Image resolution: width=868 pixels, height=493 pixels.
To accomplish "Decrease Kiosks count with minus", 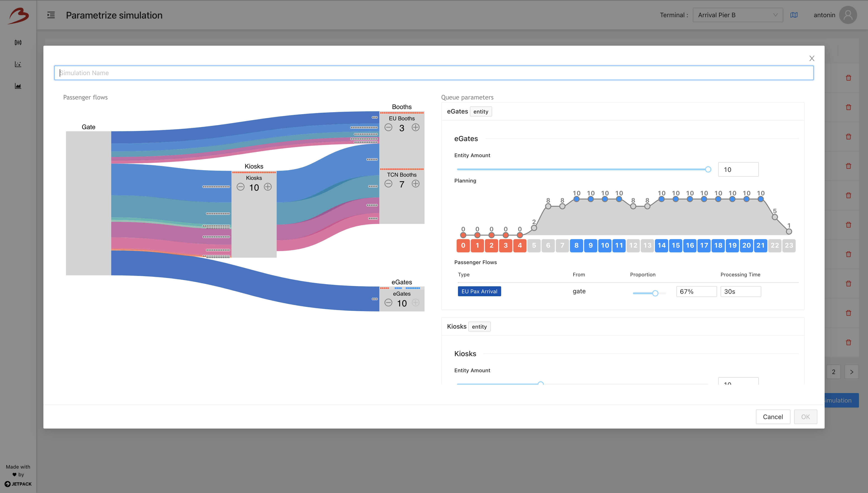I will click(x=241, y=187).
